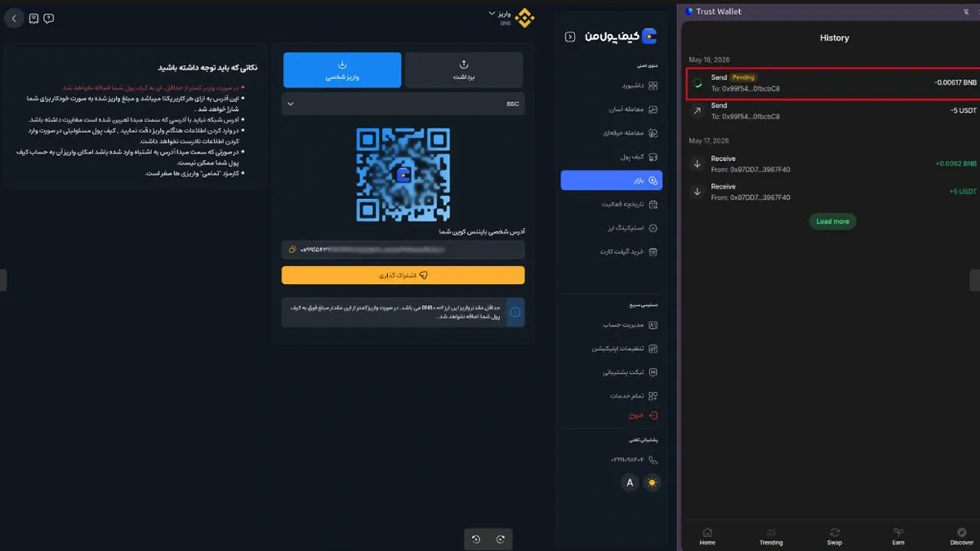Go to Home tab in Trust Wallet

[707, 536]
